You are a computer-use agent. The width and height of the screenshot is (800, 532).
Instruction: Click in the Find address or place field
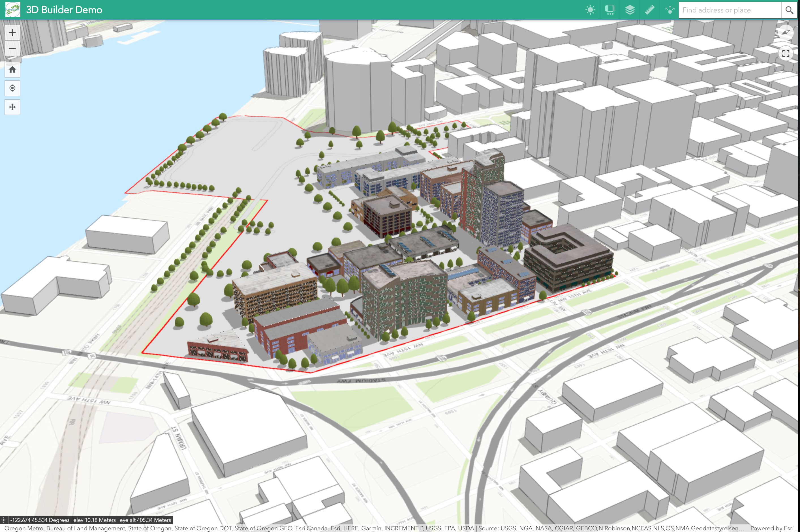coord(730,10)
